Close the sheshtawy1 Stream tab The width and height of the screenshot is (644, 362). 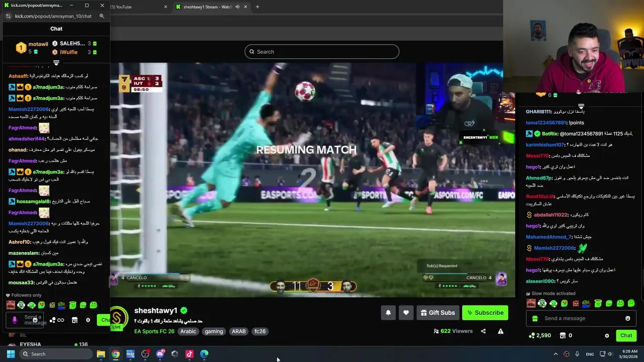[246, 7]
